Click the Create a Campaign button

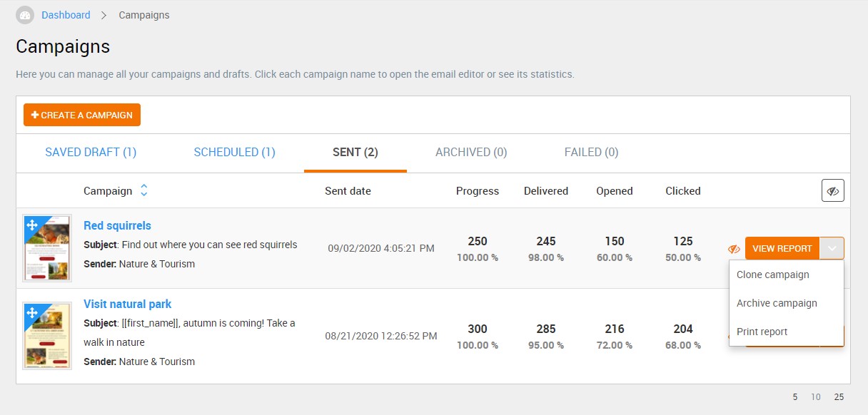82,115
